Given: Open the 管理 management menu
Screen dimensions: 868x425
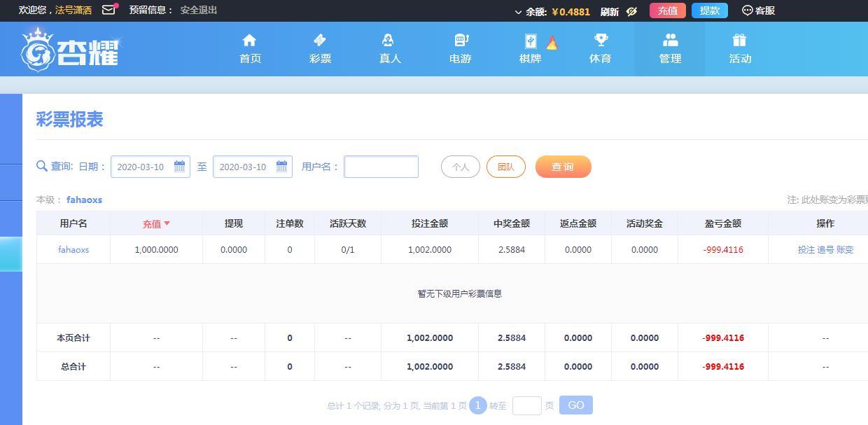Looking at the screenshot, I should point(670,49).
